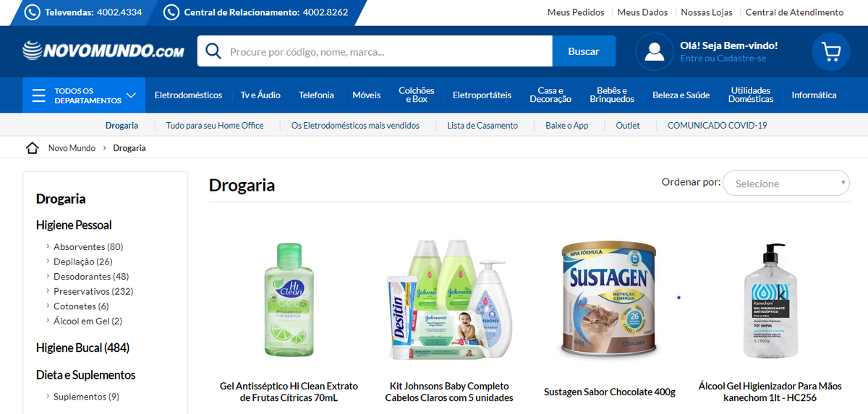The width and height of the screenshot is (868, 414).
Task: Click the user account avatar icon
Action: (x=655, y=52)
